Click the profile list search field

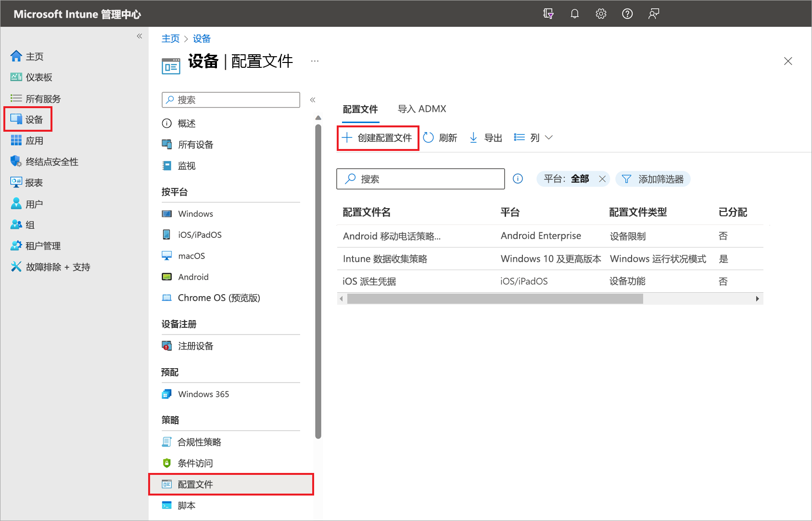point(420,179)
